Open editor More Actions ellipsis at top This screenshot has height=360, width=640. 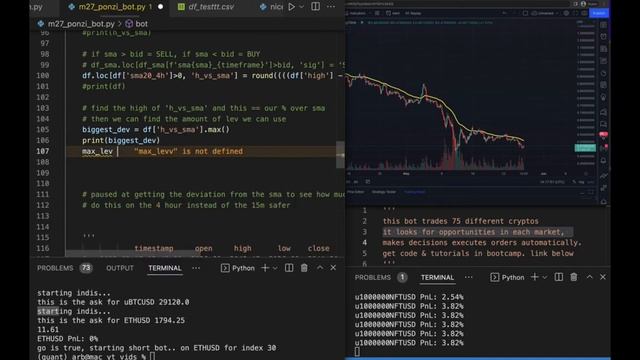point(331,7)
